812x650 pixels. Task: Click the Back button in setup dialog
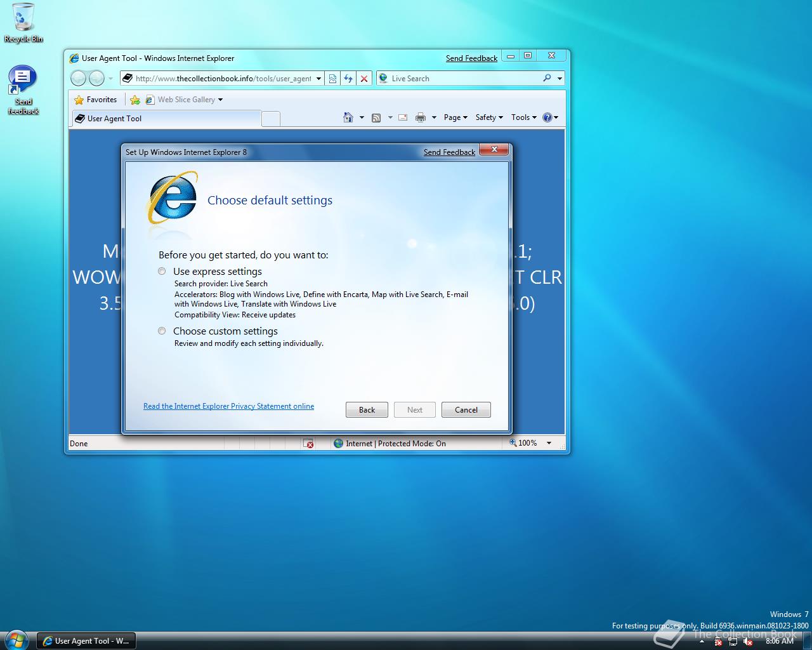[367, 409]
